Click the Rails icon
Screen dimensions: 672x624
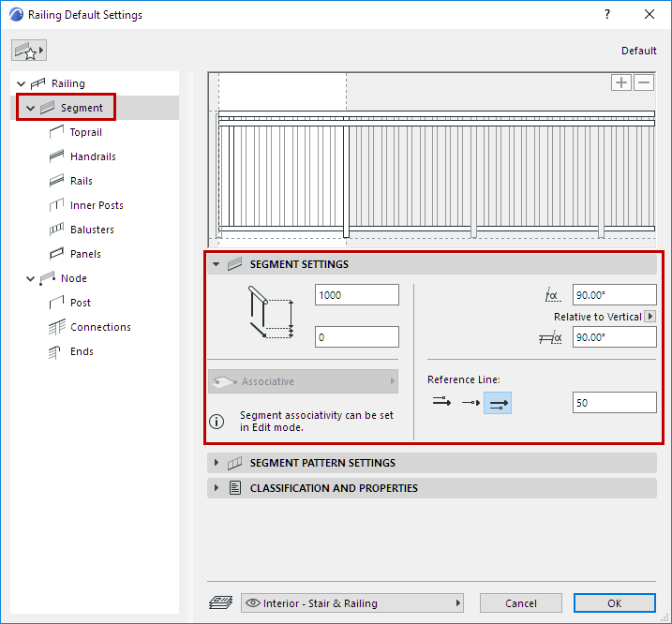tap(56, 181)
